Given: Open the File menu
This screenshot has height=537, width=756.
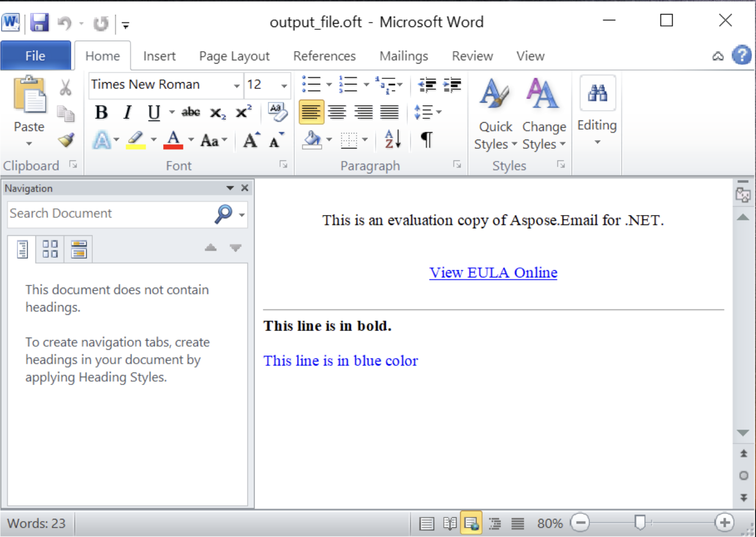Looking at the screenshot, I should click(35, 56).
